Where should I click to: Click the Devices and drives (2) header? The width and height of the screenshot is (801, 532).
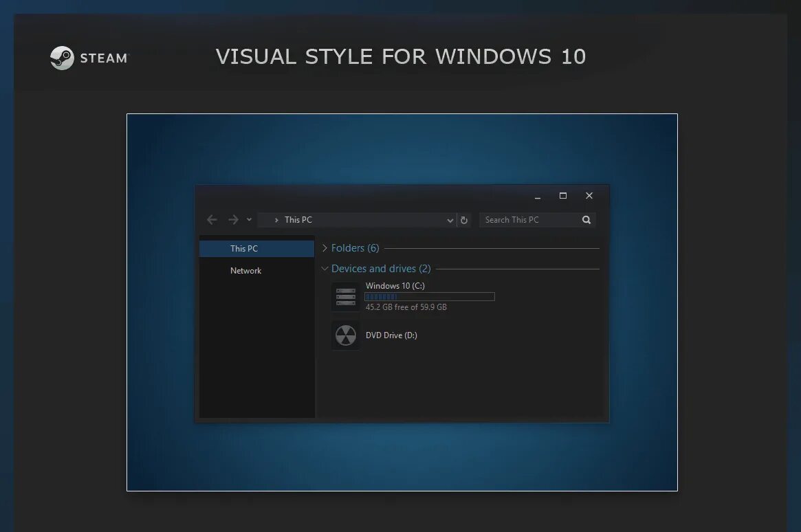coord(381,269)
